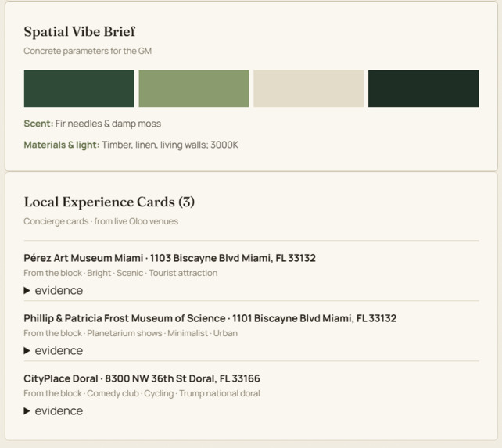Click Frost tags 'Planetarium shows · Minimalist · Urban'

click(x=162, y=333)
